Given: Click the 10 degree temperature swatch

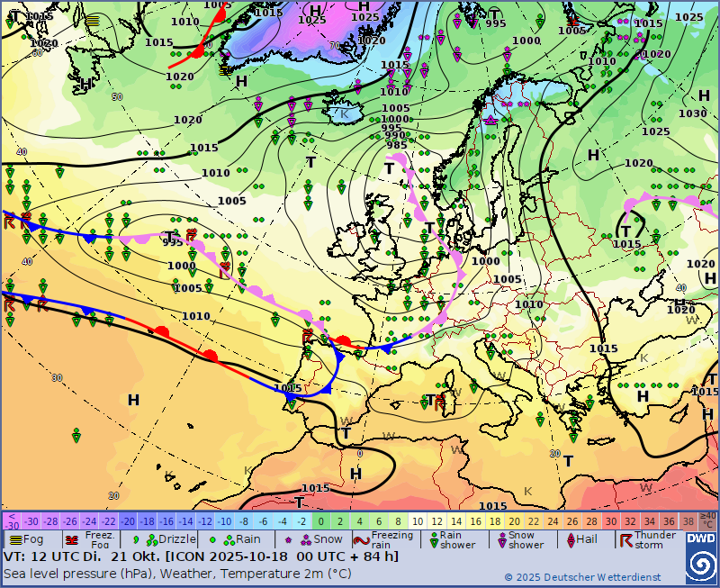Looking at the screenshot, I should point(418,521).
